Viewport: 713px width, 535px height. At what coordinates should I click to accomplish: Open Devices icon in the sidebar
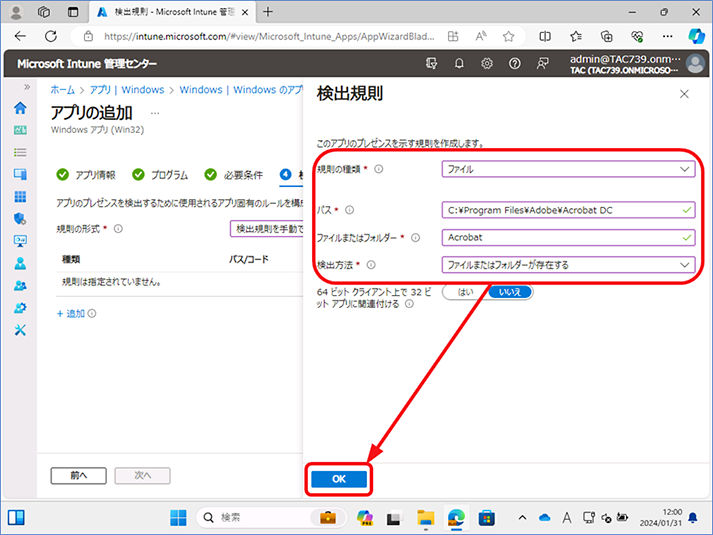click(x=20, y=174)
